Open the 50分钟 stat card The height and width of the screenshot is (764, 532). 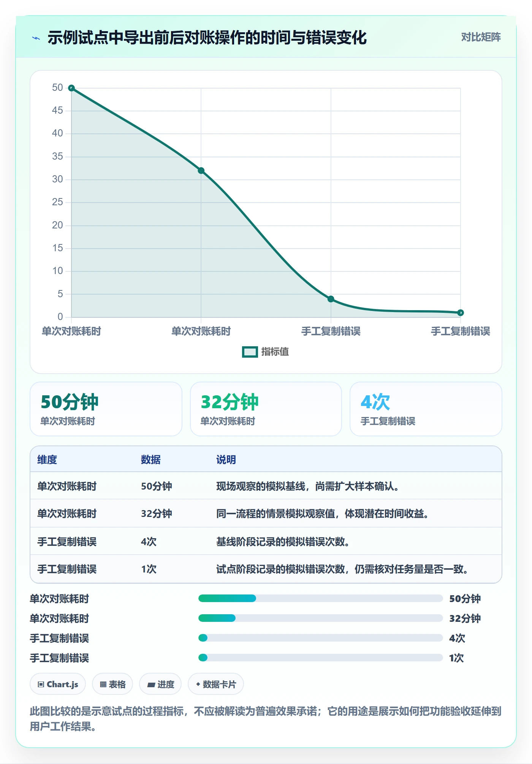tap(106, 409)
